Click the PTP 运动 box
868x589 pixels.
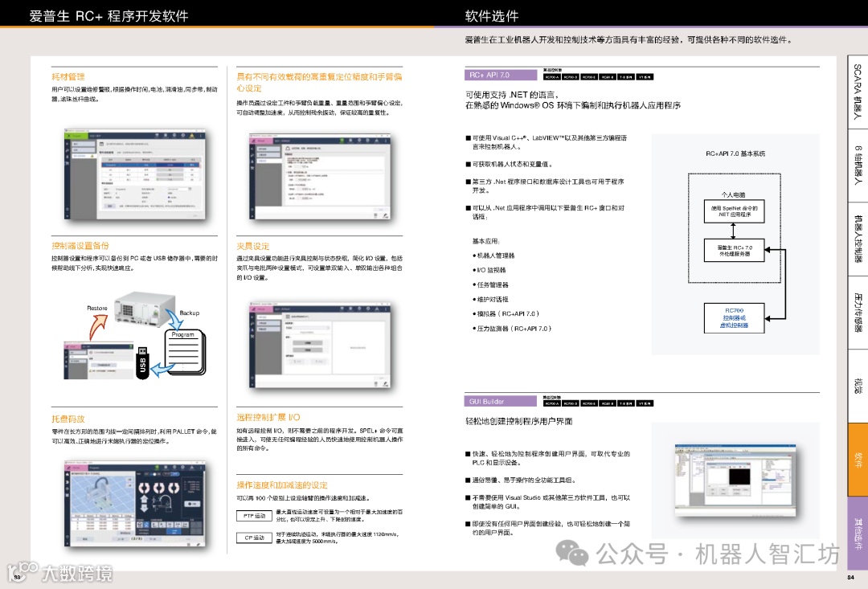[x=255, y=516]
